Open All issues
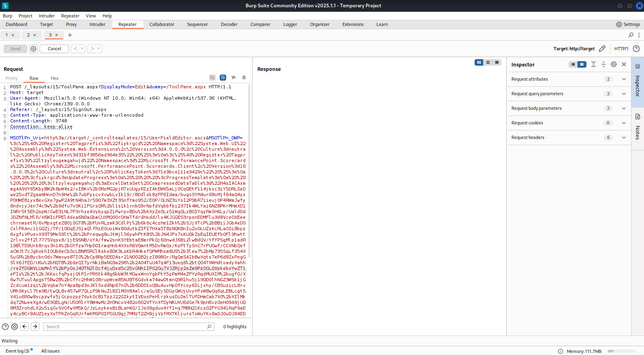This screenshot has height=355, width=644. click(x=50, y=351)
